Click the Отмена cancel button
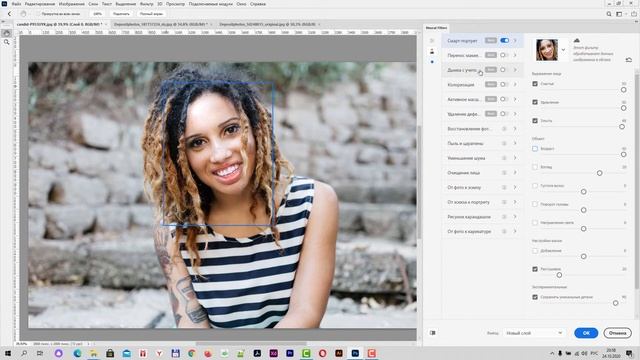Viewport: 640px width, 360px height. (x=618, y=333)
